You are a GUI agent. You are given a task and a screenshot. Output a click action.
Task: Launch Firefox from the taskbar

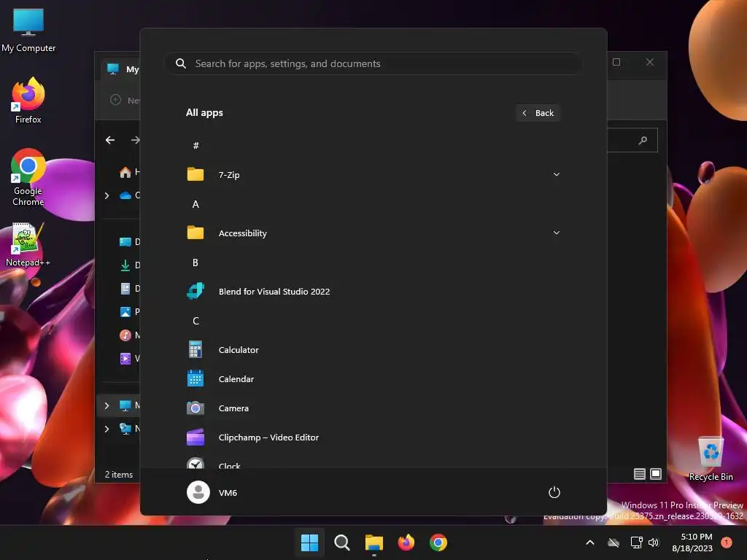(x=406, y=542)
